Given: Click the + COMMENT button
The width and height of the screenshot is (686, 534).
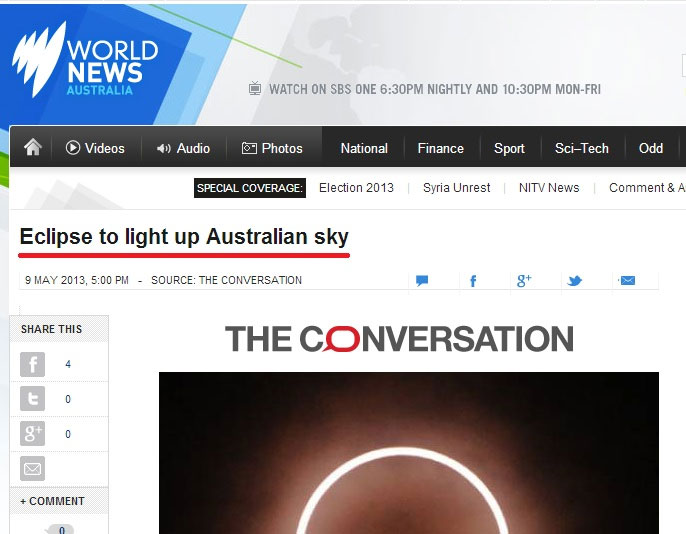Looking at the screenshot, I should [x=52, y=501].
